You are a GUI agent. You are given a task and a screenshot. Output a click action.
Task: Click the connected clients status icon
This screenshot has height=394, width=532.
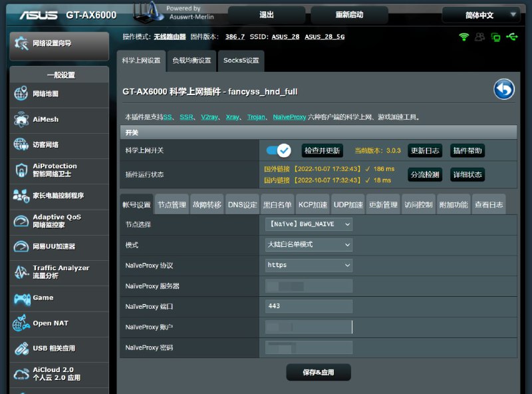pos(479,37)
